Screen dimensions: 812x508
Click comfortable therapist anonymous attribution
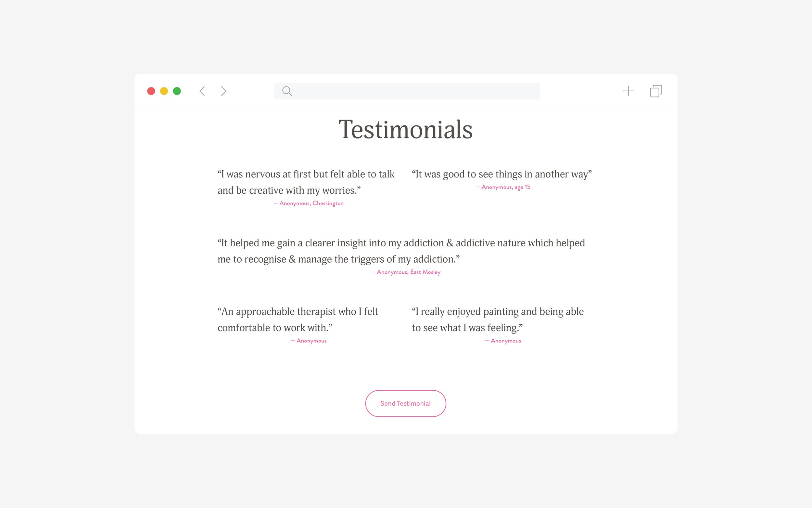pyautogui.click(x=308, y=340)
